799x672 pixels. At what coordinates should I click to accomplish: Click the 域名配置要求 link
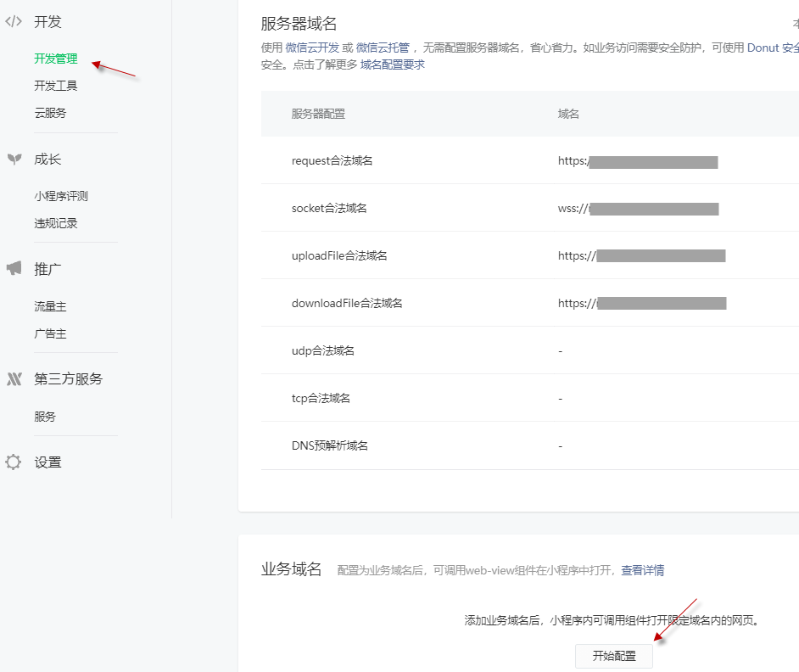(x=392, y=64)
